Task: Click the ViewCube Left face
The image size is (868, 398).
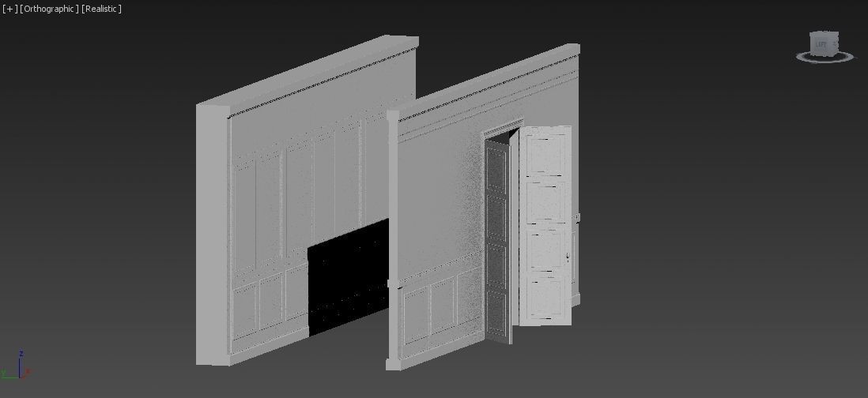Action: point(821,44)
